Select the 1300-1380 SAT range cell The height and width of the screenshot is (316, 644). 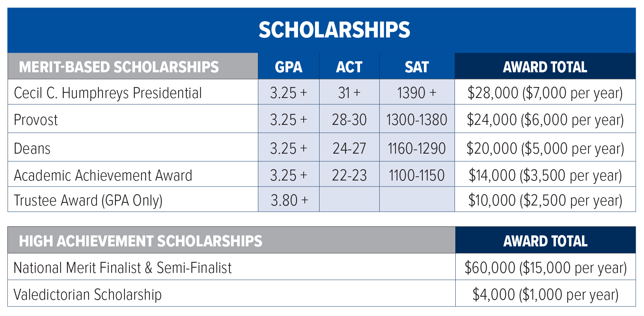click(417, 120)
